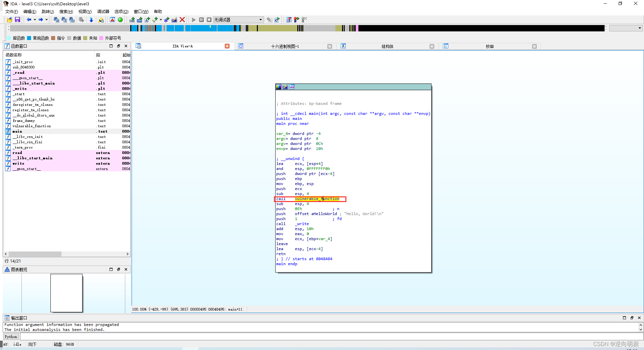Click the blue asterisk array icon
644x350 pixels.
pyautogui.click(x=166, y=20)
